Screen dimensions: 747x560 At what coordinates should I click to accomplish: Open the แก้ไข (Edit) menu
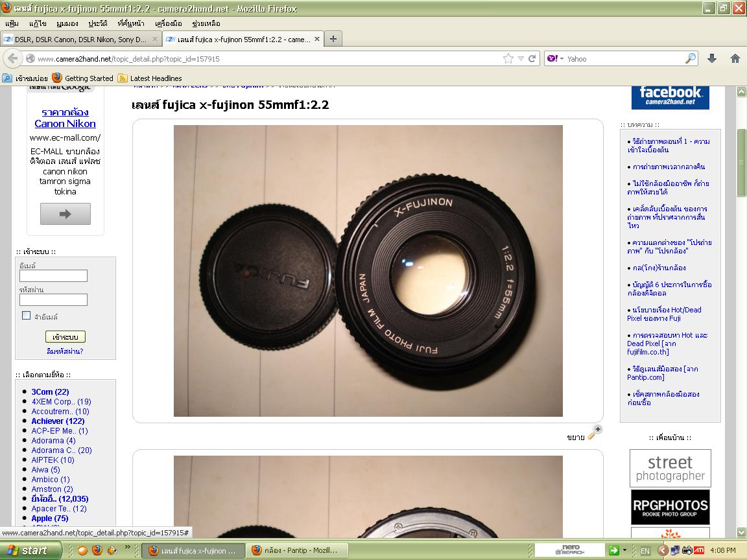[x=38, y=23]
